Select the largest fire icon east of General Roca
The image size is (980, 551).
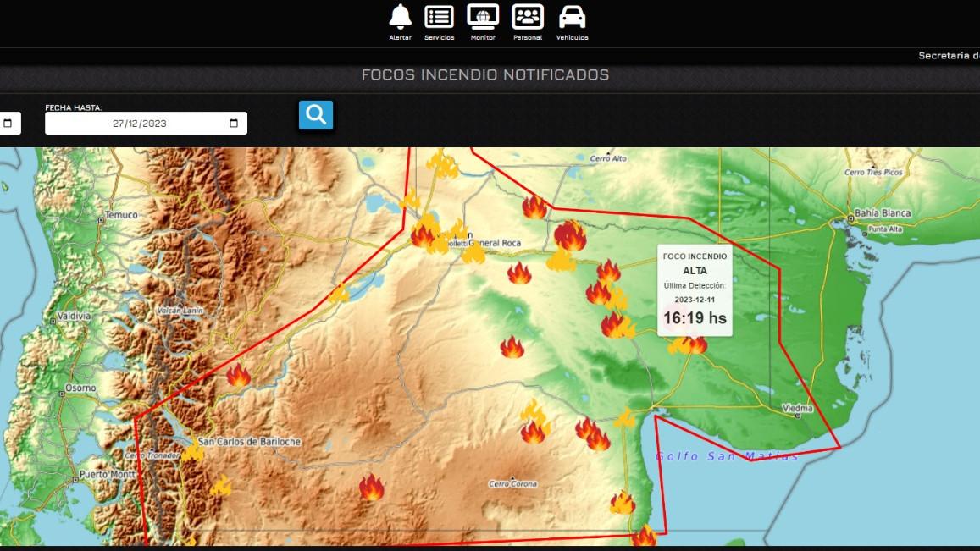[x=570, y=236]
